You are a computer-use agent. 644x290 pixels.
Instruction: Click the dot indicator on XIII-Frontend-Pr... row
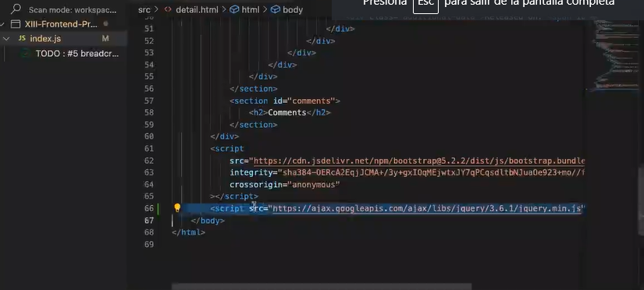(105, 24)
